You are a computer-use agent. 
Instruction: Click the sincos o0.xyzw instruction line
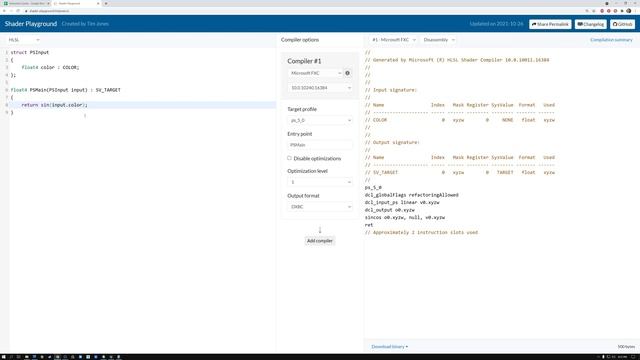(405, 218)
